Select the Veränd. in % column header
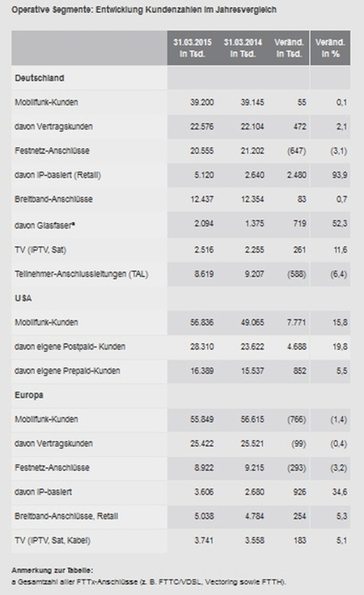This screenshot has width=364, height=595. coord(330,48)
